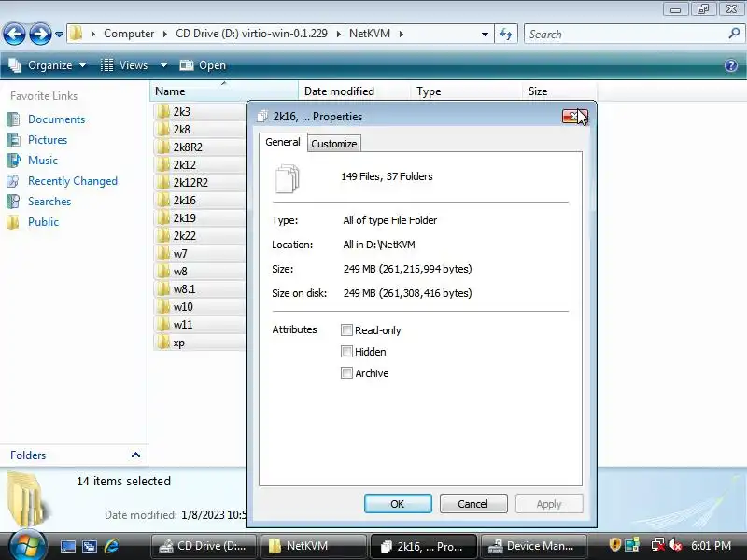Go forward with the Forward arrow button

click(40, 34)
